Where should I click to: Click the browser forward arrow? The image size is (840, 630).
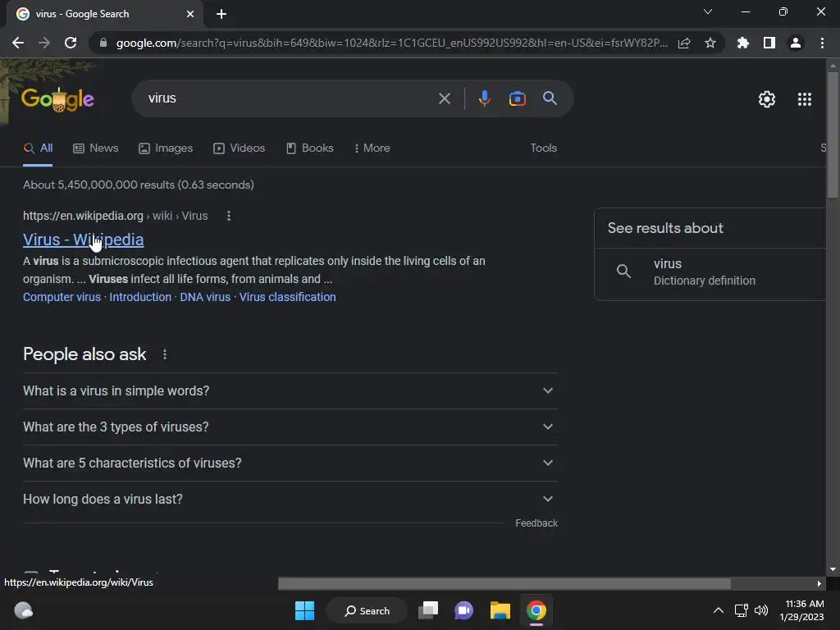point(44,43)
